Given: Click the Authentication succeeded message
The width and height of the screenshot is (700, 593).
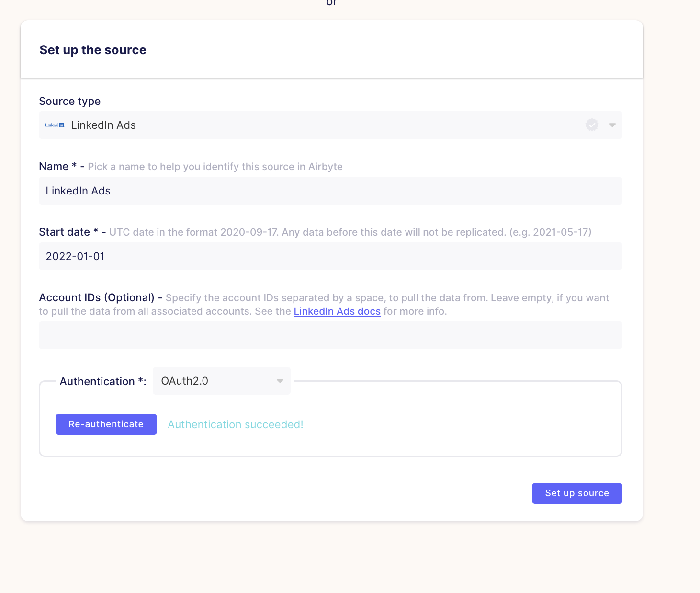Looking at the screenshot, I should 235,424.
